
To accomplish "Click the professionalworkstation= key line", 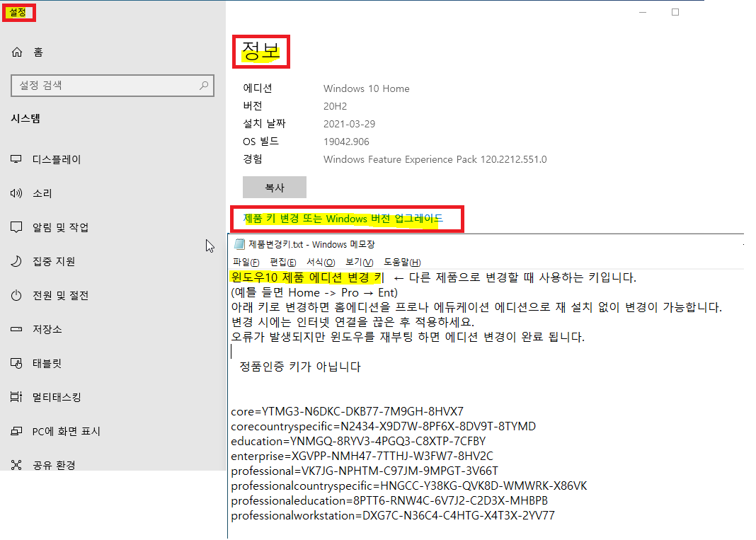I will [393, 516].
